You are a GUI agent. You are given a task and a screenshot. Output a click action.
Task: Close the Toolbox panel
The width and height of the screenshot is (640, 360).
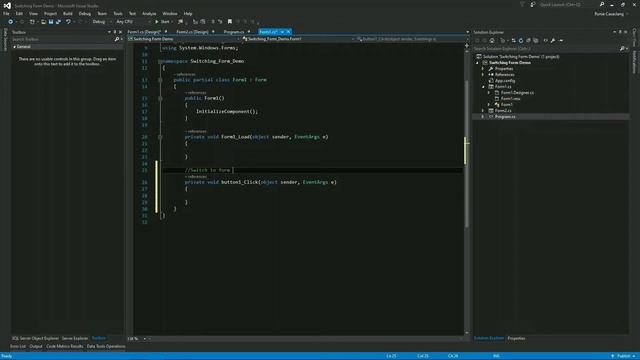[x=120, y=32]
